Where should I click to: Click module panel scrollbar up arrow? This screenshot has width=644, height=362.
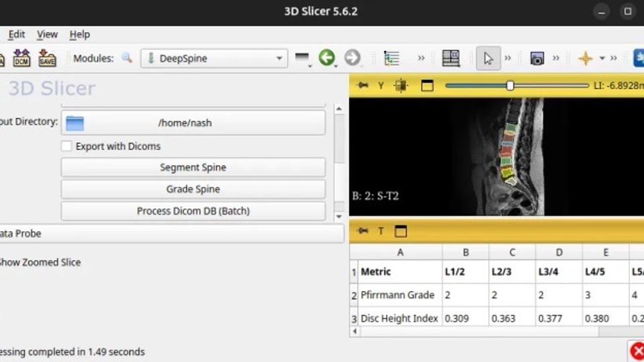click(339, 109)
